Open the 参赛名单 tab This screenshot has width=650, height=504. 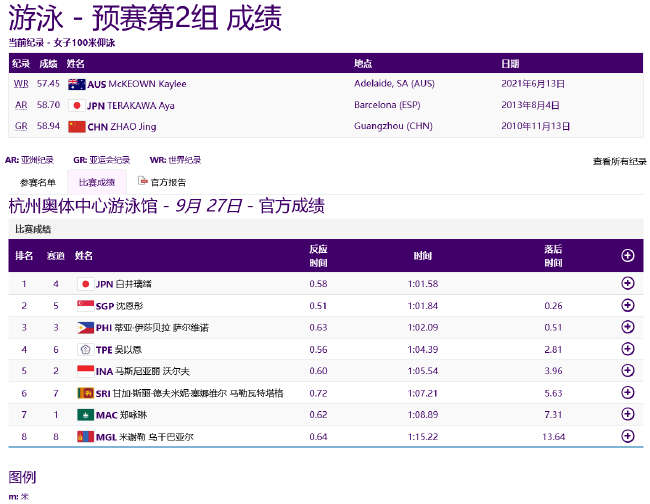[x=38, y=182]
